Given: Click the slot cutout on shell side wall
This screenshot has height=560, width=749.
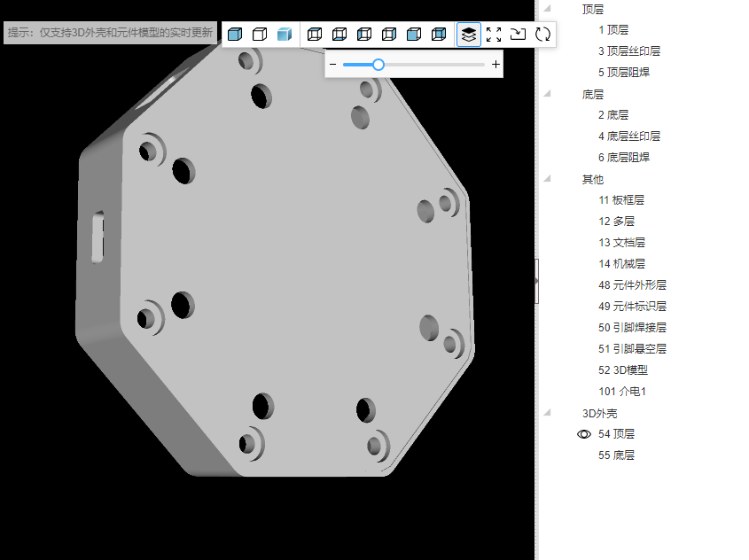Looking at the screenshot, I should tap(98, 237).
